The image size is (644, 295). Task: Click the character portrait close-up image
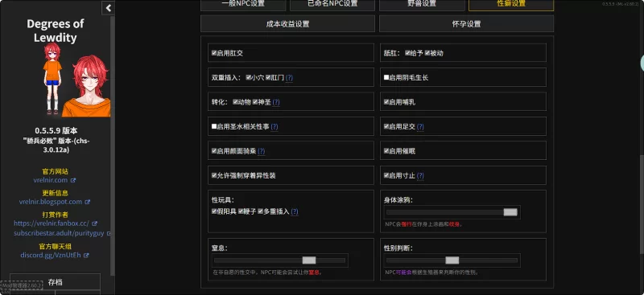pos(87,86)
